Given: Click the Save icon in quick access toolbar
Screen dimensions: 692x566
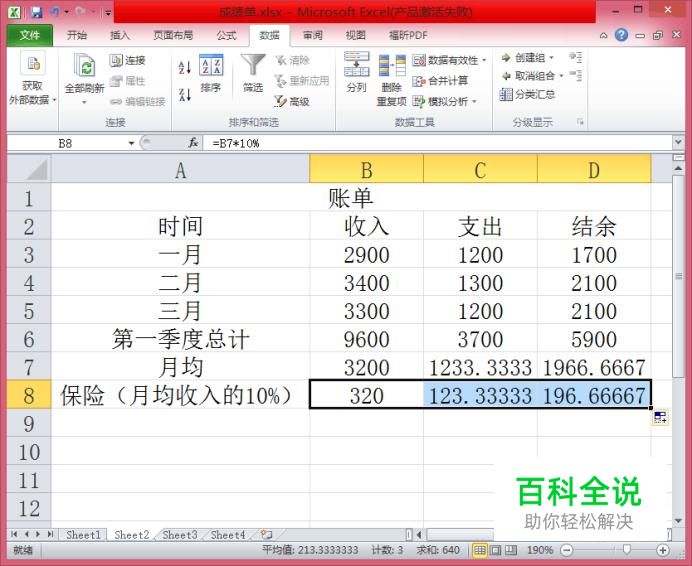Looking at the screenshot, I should click(36, 11).
